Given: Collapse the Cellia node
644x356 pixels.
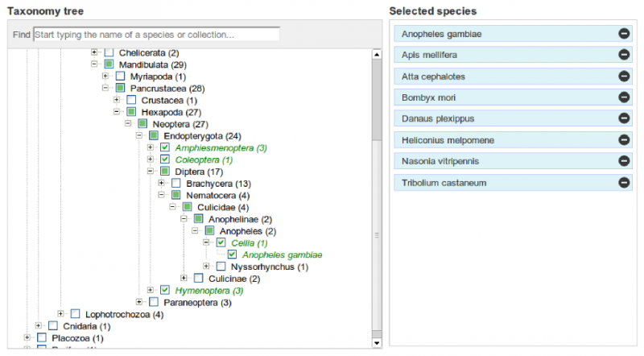Looking at the screenshot, I should pyautogui.click(x=206, y=242).
